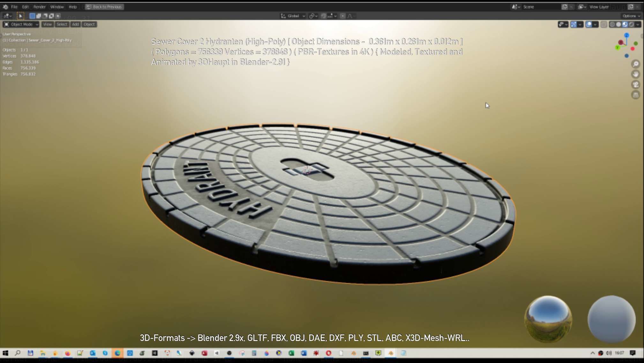Open the snap settings dropdown

tap(332, 16)
